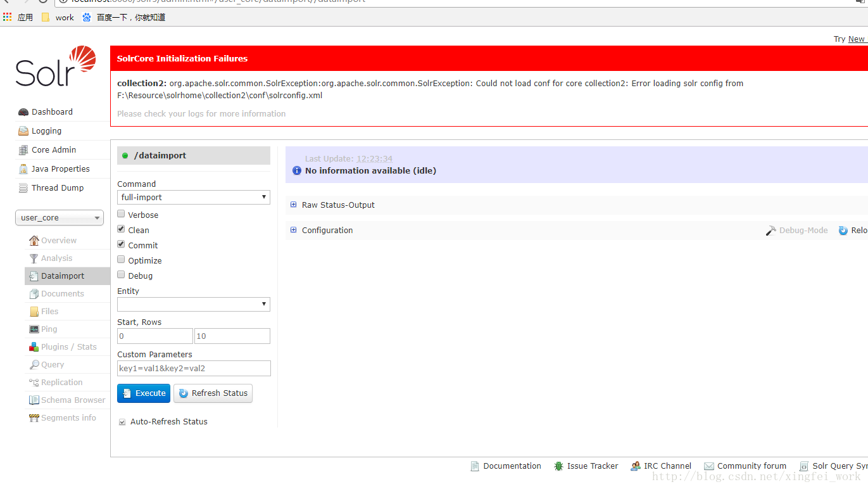The height and width of the screenshot is (489, 868).
Task: Click the Plugins / Stats blocks icon
Action: point(34,347)
